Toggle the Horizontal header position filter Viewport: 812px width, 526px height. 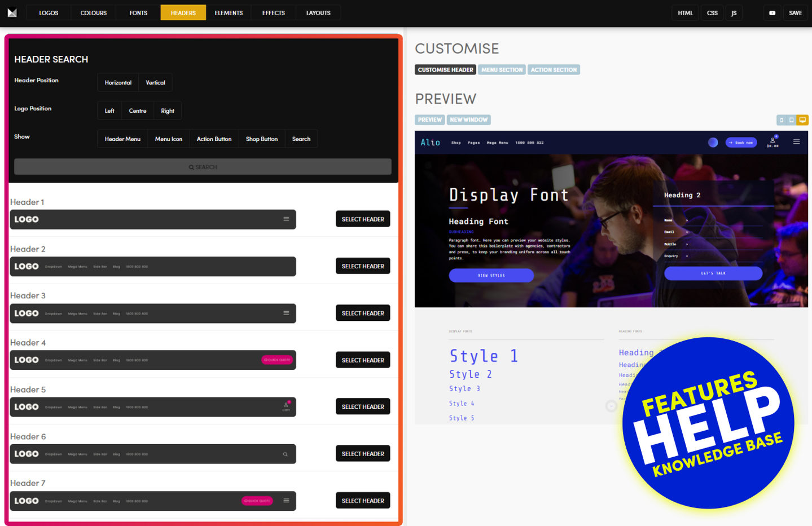coord(118,83)
